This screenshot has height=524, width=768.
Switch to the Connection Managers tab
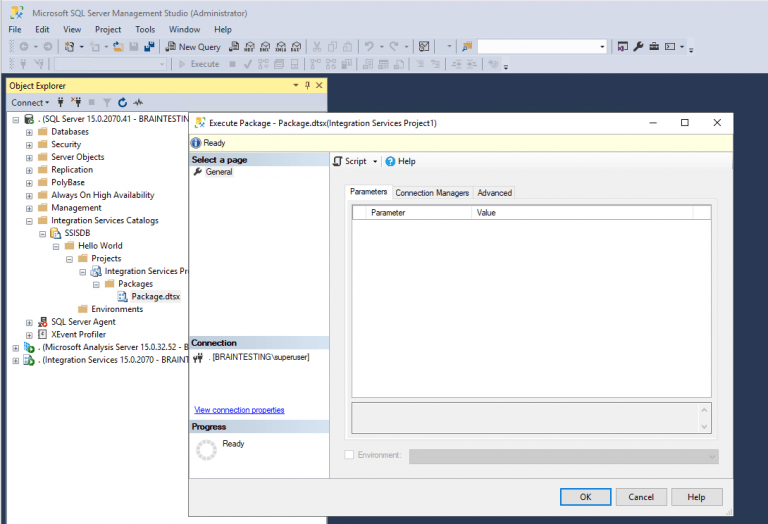[432, 193]
